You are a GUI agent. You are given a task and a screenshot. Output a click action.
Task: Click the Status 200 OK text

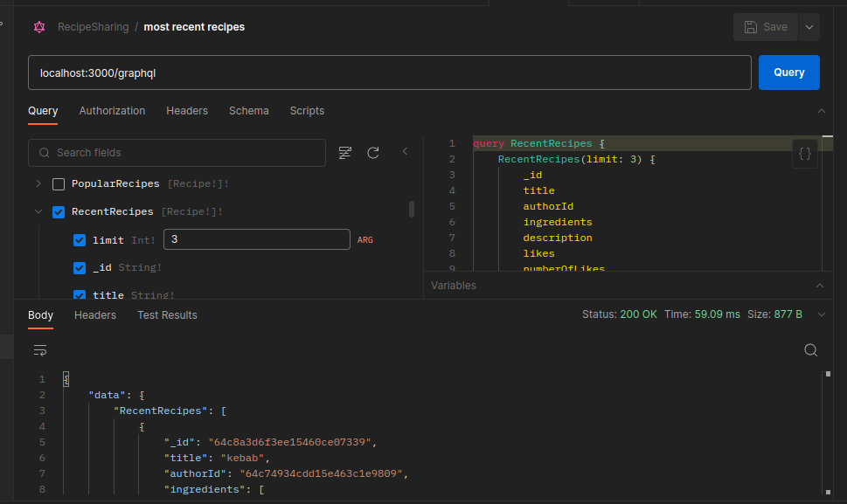coord(619,314)
